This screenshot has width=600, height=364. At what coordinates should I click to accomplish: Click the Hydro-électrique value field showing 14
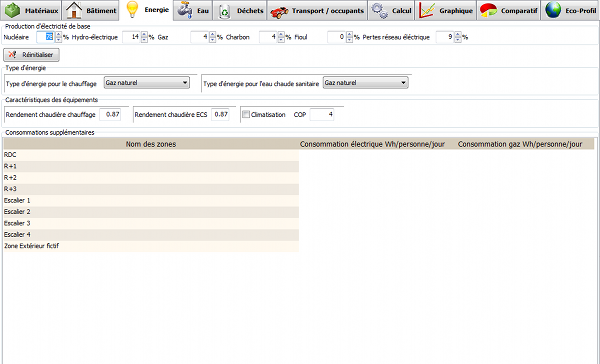coord(132,37)
